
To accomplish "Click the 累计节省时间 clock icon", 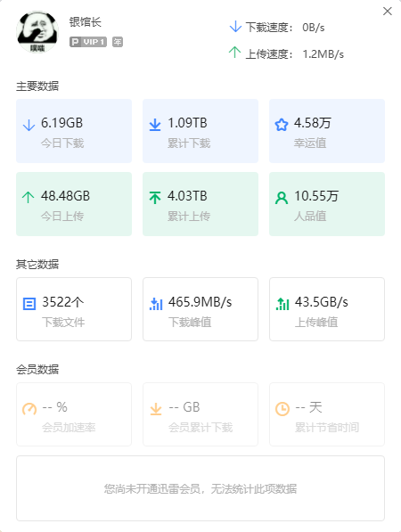I will coord(282,409).
